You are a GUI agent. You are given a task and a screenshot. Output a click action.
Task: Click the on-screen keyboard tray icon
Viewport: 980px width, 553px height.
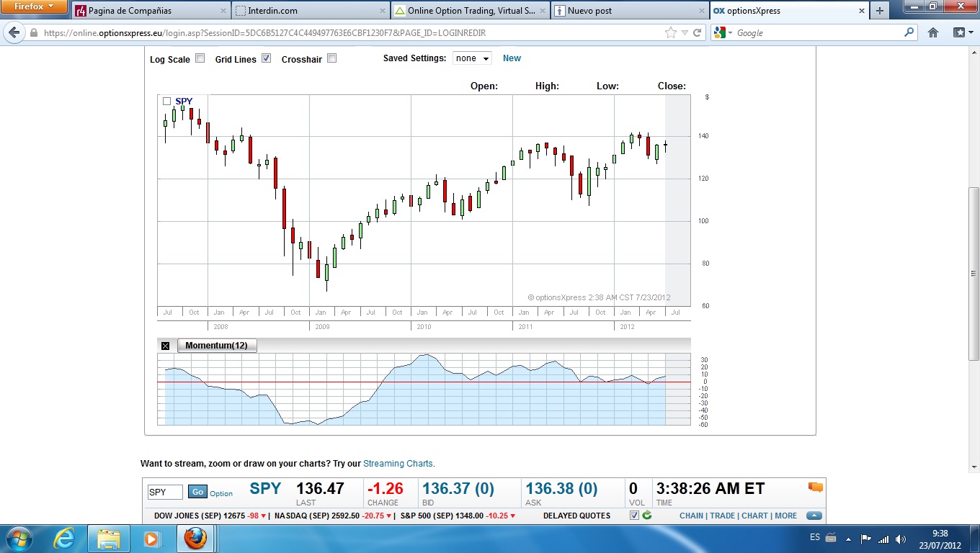pyautogui.click(x=831, y=538)
